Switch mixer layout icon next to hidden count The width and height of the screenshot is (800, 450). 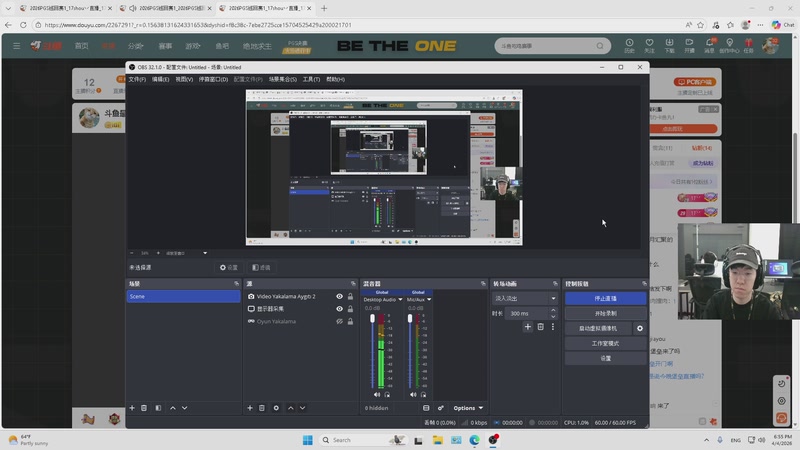point(426,408)
